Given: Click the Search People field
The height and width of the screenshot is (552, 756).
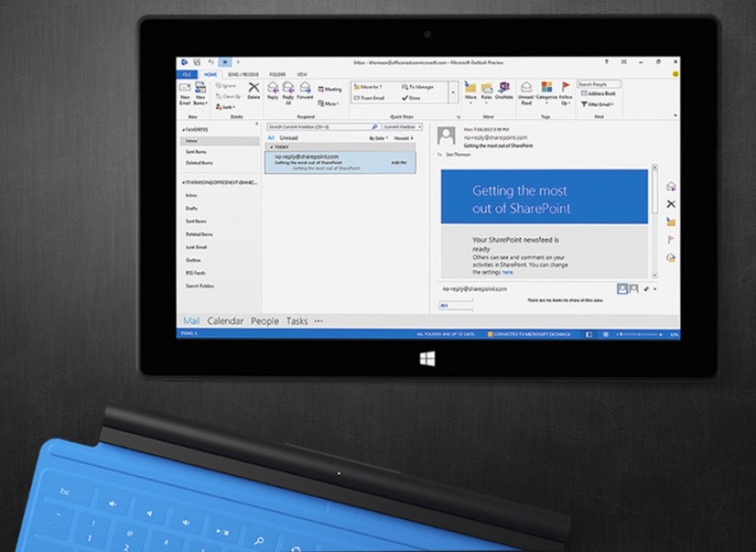Looking at the screenshot, I should tap(599, 84).
